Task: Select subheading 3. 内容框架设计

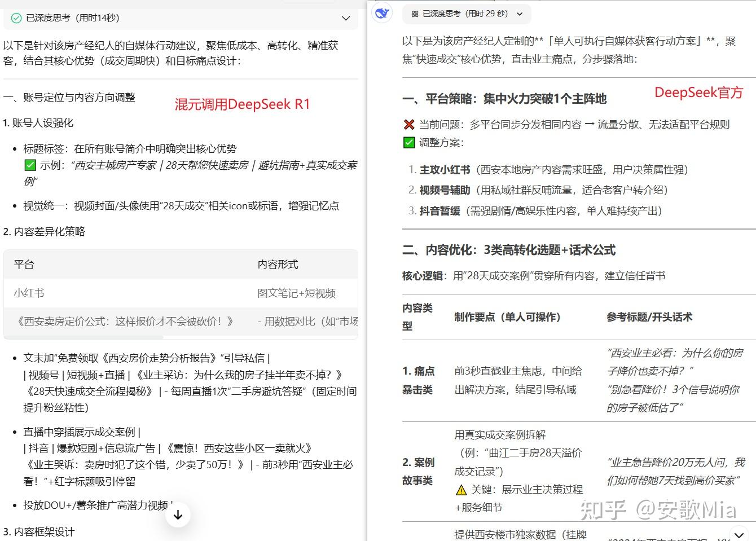Action: 39,532
